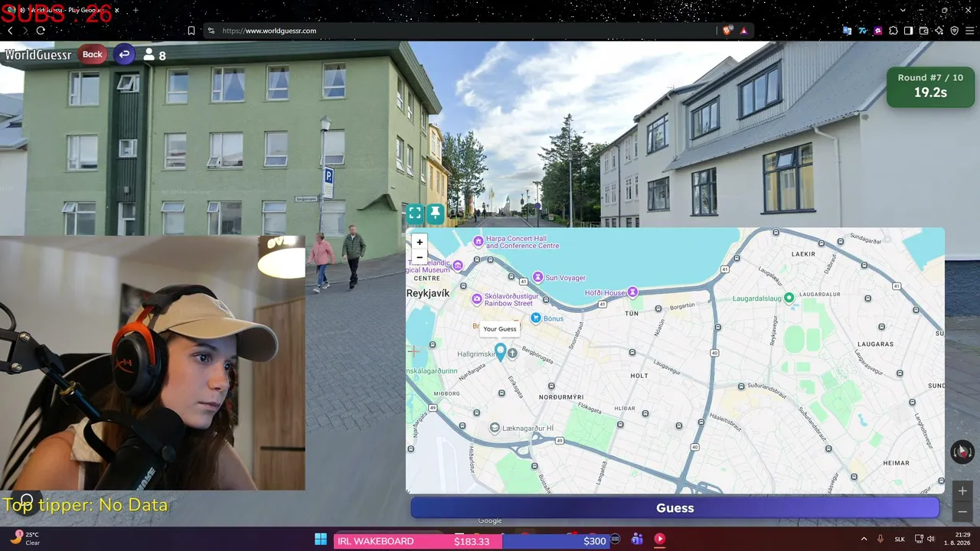Click the Læknagarður HÍ school marker

pyautogui.click(x=495, y=427)
